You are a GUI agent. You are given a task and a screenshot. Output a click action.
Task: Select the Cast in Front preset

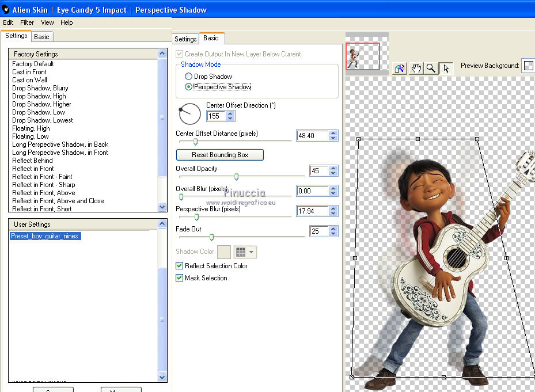pyautogui.click(x=29, y=72)
